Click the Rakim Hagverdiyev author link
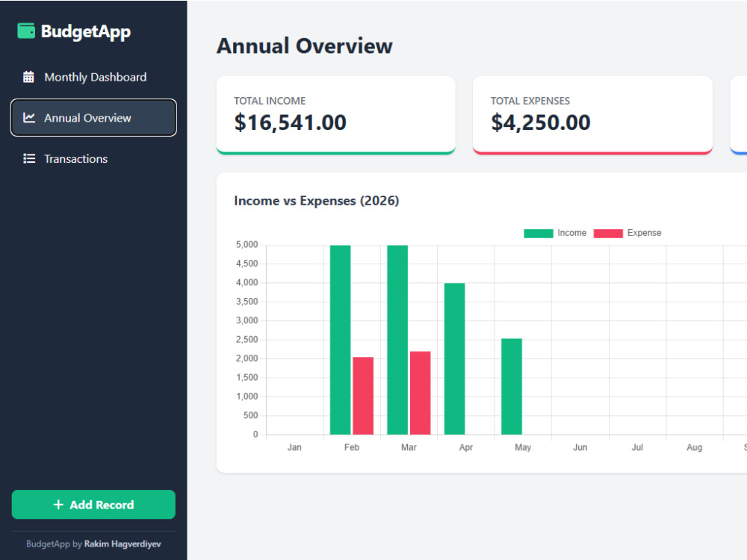Image resolution: width=747 pixels, height=560 pixels. tap(123, 544)
